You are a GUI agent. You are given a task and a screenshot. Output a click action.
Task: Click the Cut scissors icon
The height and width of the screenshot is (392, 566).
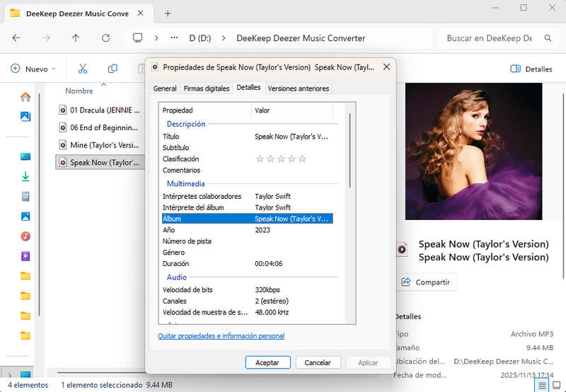pos(83,69)
